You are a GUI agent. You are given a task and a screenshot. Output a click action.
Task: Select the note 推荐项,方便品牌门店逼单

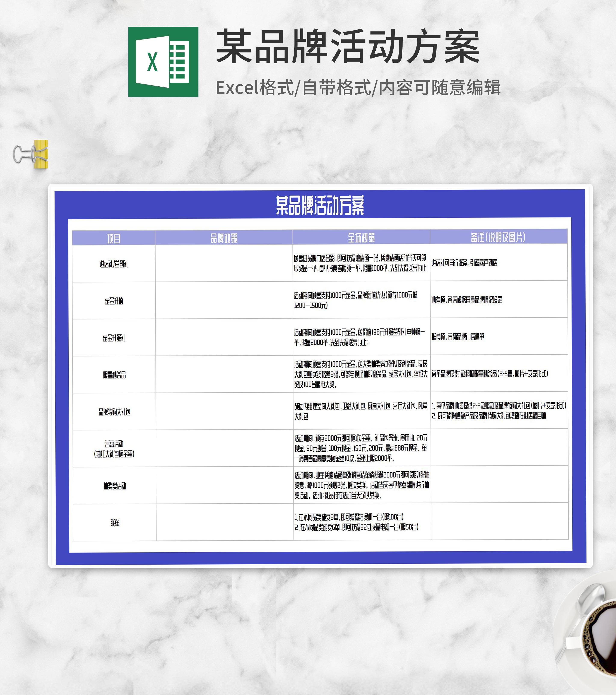pos(458,337)
